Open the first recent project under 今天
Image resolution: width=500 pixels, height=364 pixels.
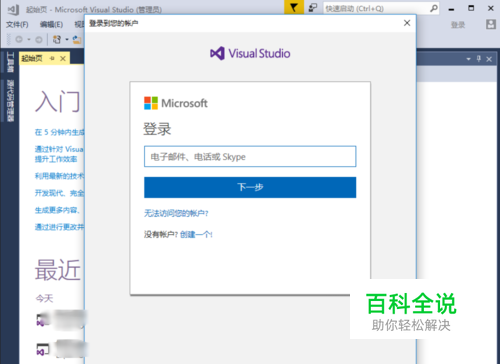(x=61, y=320)
